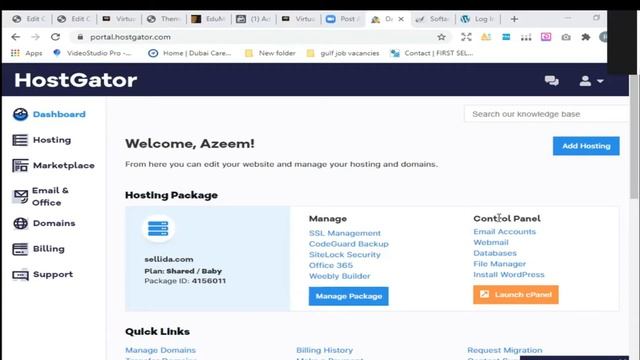
Task: Open the Office 365 link
Action: 331,265
